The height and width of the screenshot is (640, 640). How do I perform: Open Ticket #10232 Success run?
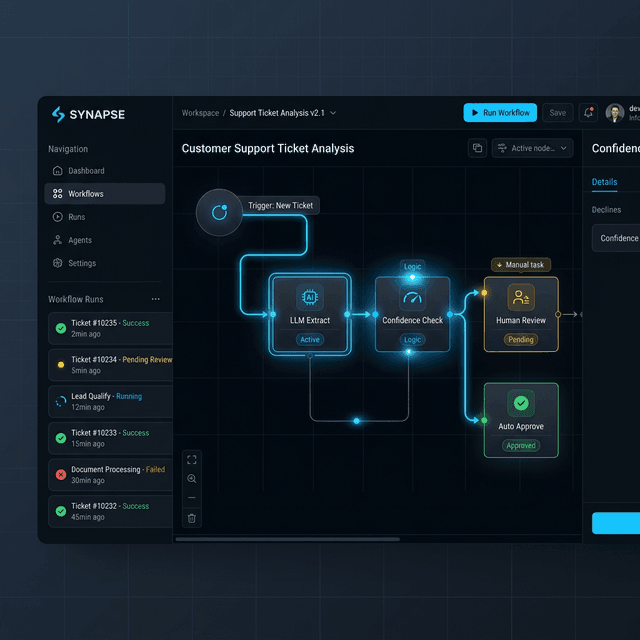click(x=110, y=511)
